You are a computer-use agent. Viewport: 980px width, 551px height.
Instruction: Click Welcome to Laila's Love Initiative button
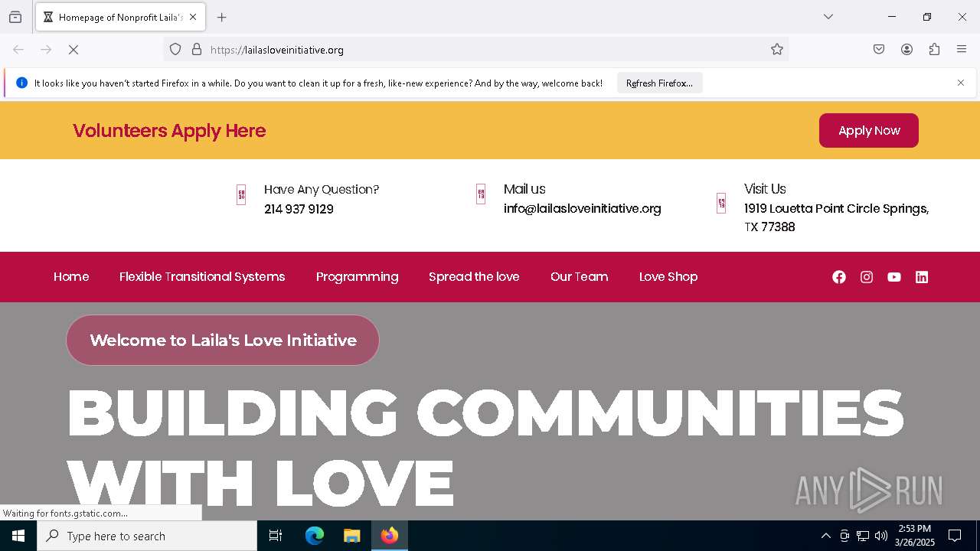click(223, 340)
